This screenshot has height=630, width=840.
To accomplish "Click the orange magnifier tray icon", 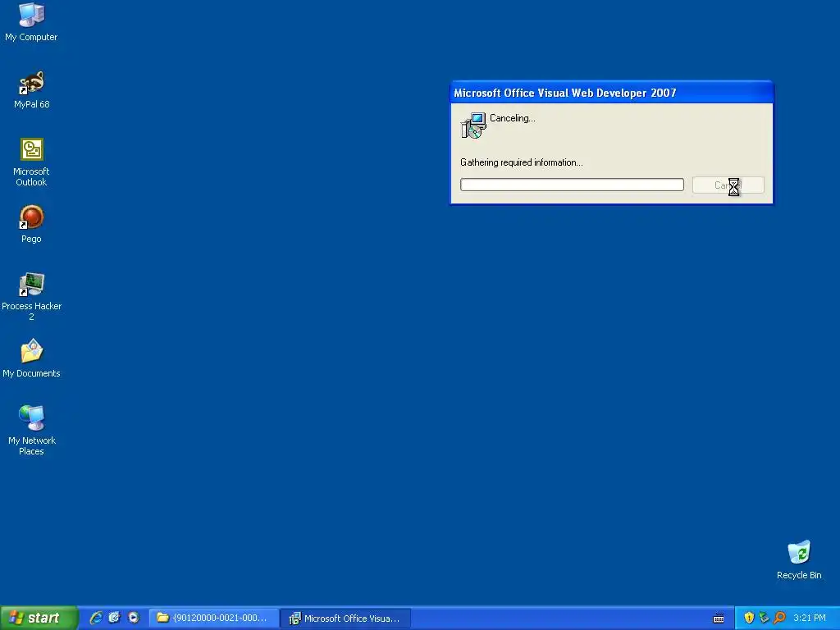I will 779,618.
